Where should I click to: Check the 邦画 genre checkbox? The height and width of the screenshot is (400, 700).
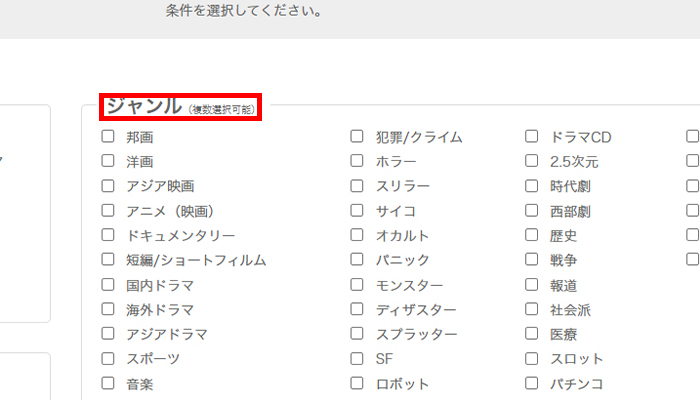tap(108, 136)
